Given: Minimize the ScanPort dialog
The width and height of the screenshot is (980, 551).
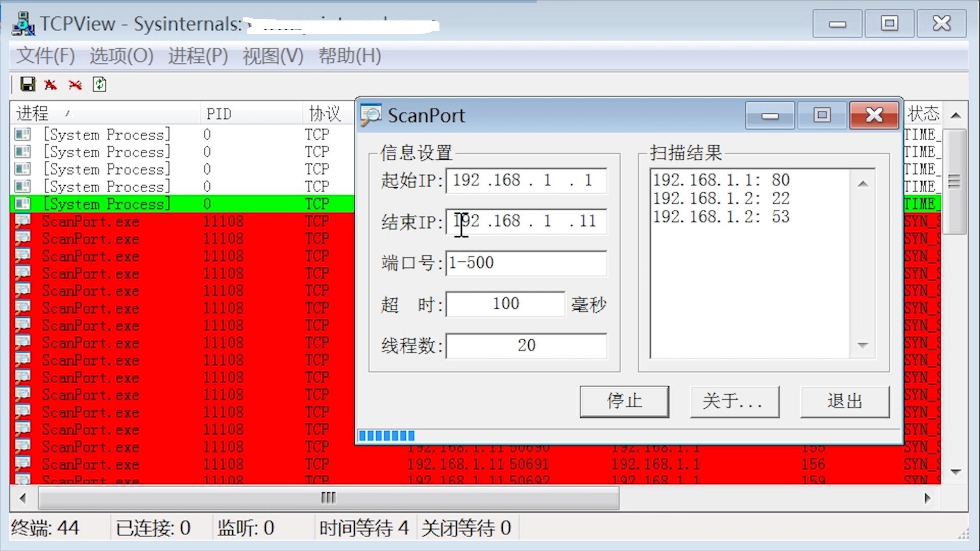Looking at the screenshot, I should (x=770, y=115).
